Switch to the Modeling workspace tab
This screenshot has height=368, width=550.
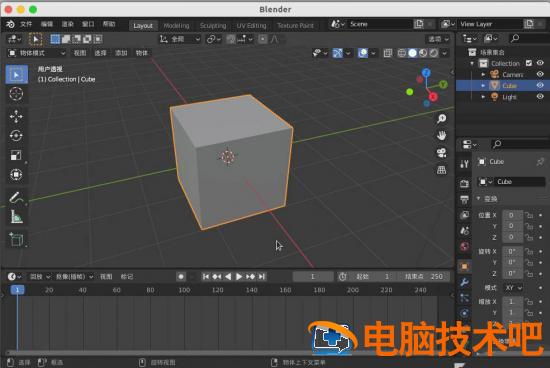176,26
